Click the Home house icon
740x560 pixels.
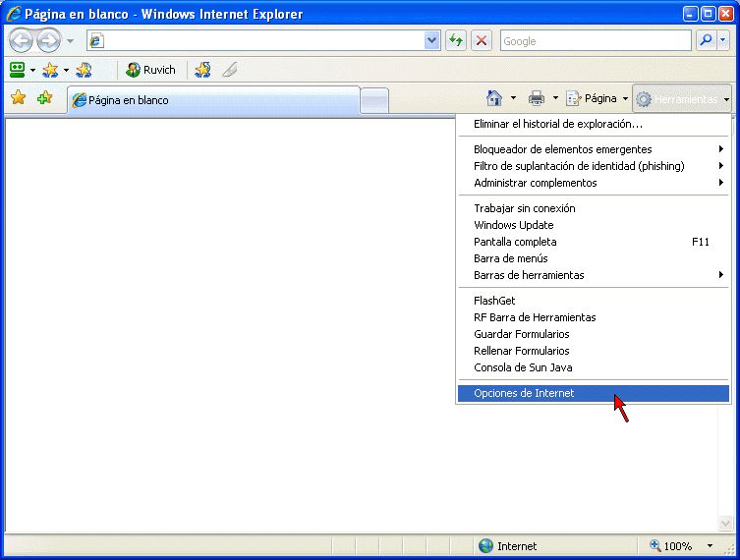tap(494, 98)
